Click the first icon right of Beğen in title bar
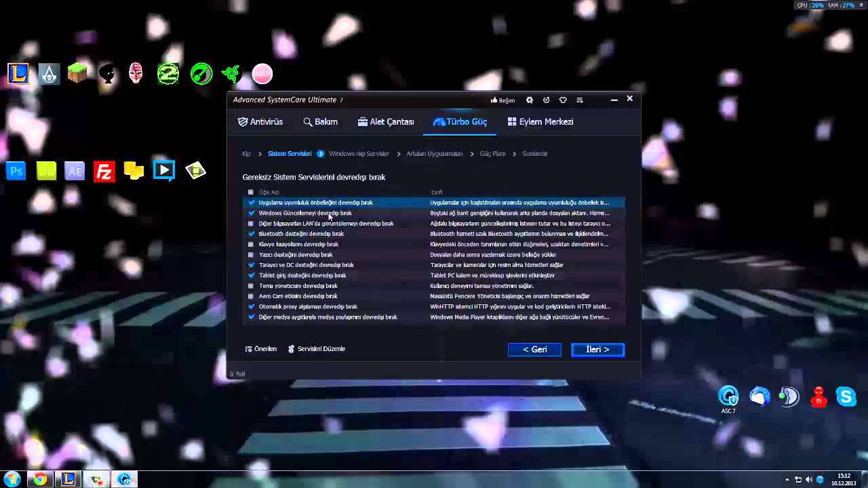The height and width of the screenshot is (488, 868). (530, 100)
